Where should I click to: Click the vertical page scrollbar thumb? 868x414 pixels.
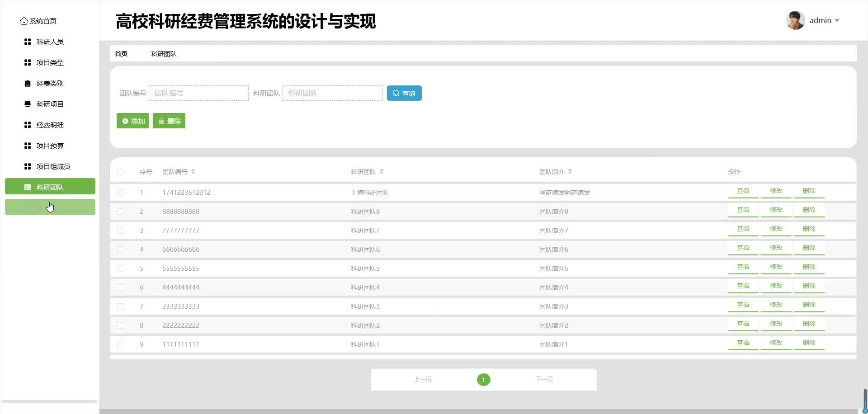(865, 401)
